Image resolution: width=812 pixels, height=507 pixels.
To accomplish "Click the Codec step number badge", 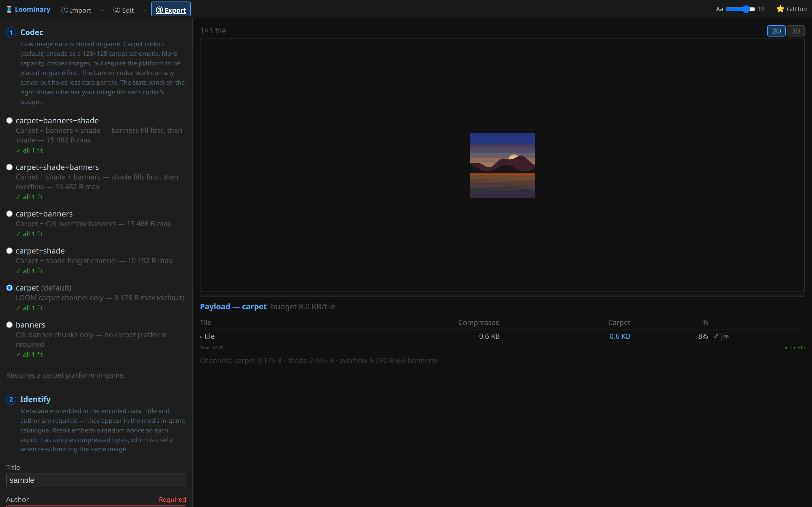I will click(11, 32).
